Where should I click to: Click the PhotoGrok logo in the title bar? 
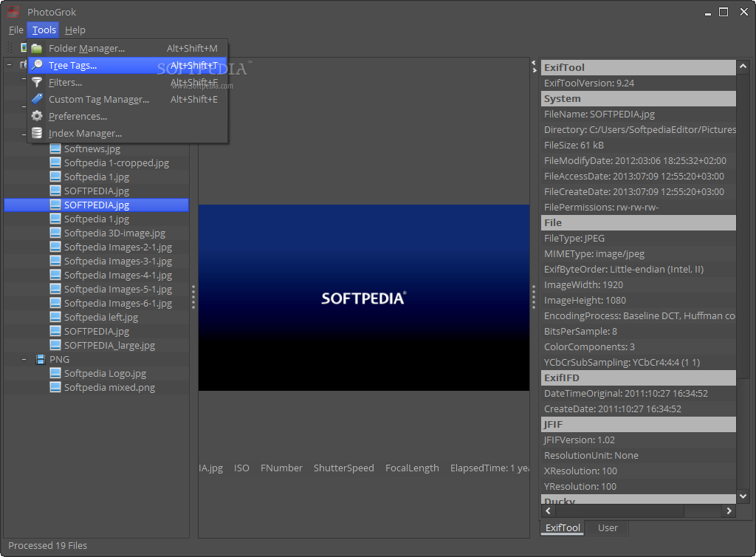pyautogui.click(x=13, y=12)
